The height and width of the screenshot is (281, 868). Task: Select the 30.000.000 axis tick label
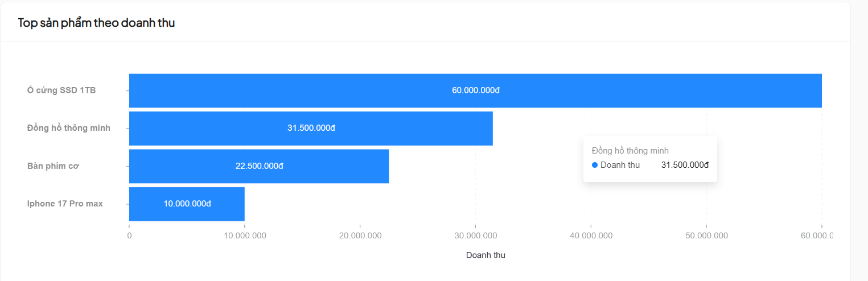click(475, 235)
